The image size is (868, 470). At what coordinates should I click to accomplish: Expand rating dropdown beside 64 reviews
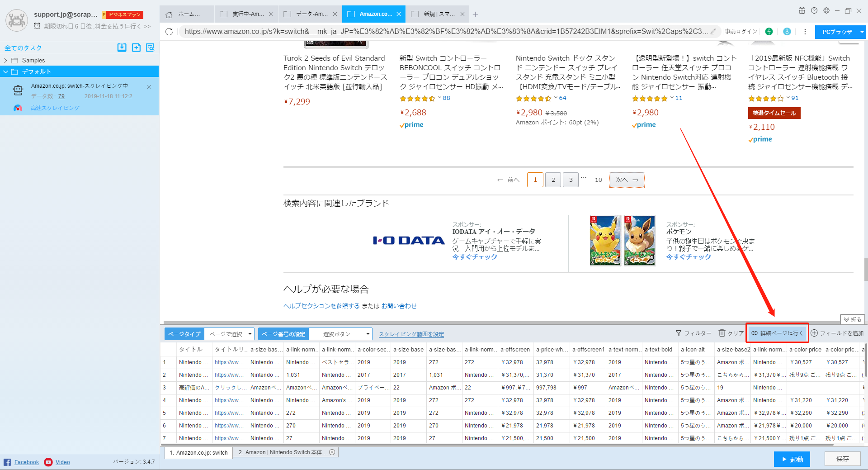[556, 97]
